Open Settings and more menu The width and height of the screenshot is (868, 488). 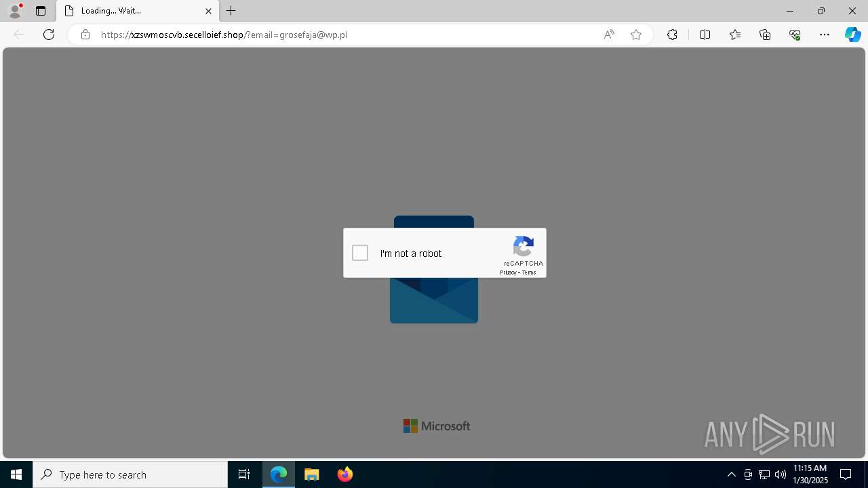click(825, 35)
